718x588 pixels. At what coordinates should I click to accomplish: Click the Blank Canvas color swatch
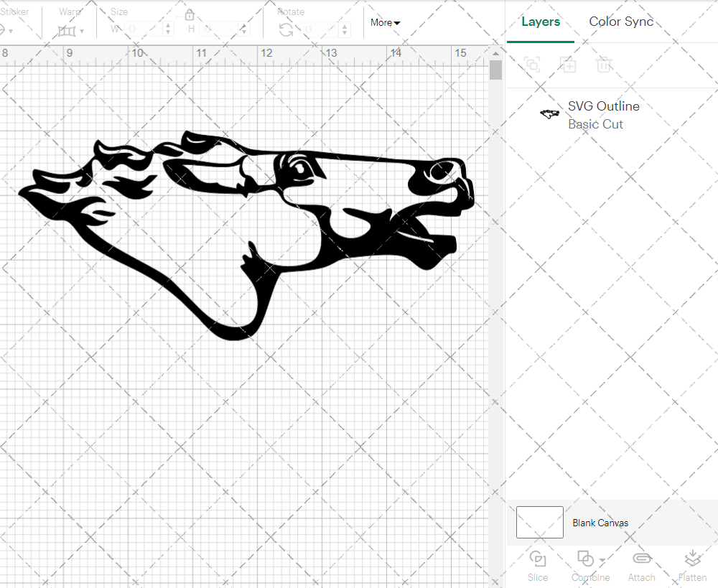pyautogui.click(x=540, y=523)
